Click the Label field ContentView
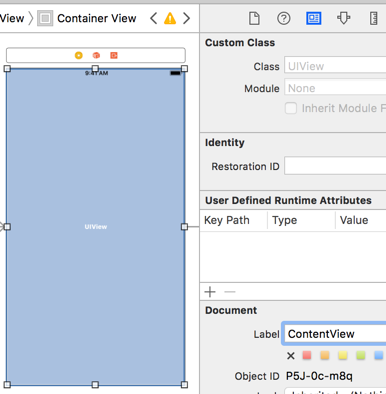386x394 pixels. [x=334, y=334]
